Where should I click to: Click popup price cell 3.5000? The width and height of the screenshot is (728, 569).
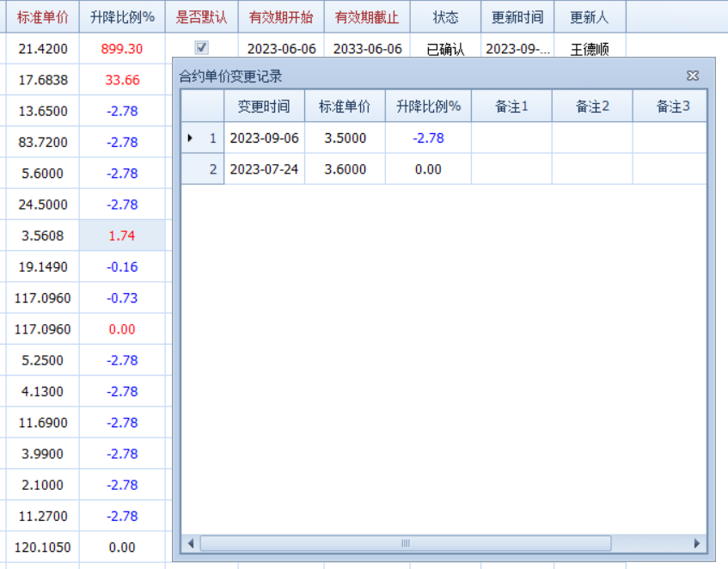coord(345,138)
